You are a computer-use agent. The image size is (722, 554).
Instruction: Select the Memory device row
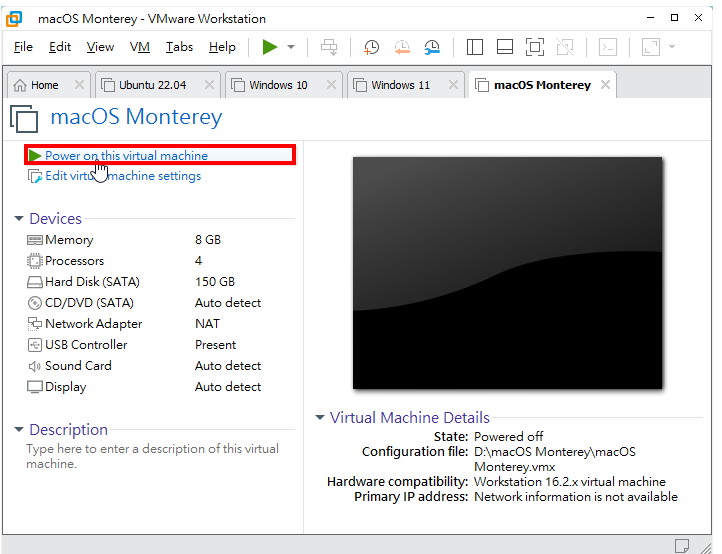pos(160,240)
